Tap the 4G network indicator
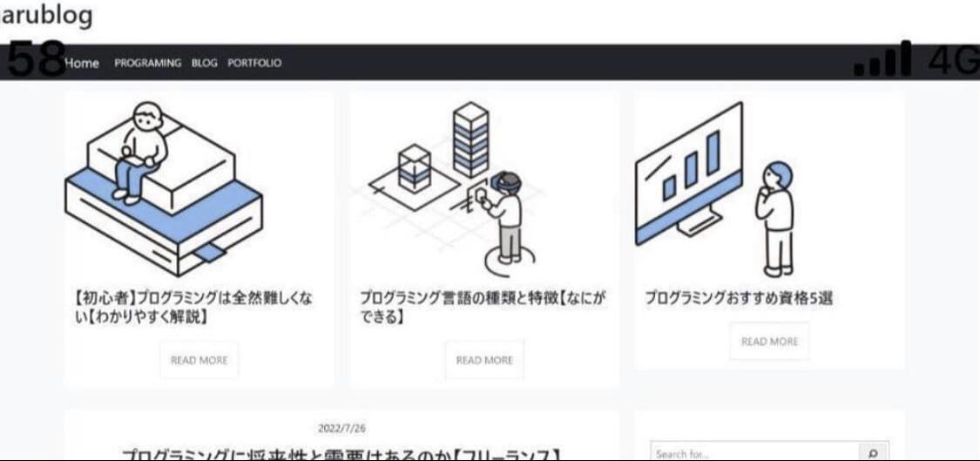 pos(953,61)
